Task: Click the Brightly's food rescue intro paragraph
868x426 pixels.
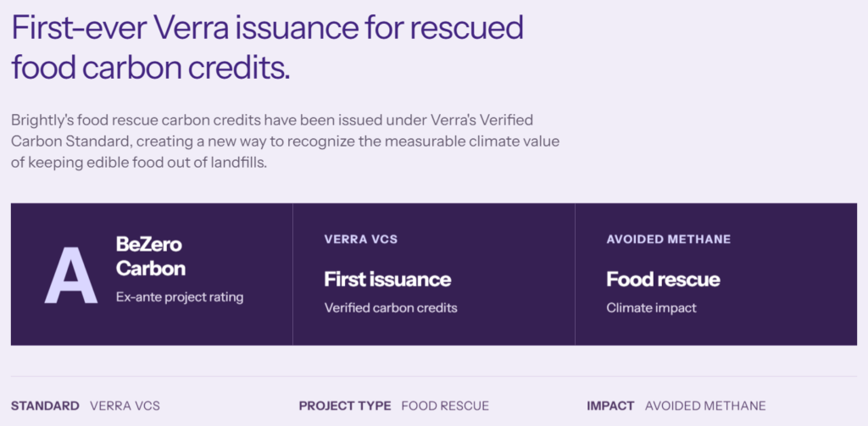Action: click(285, 141)
